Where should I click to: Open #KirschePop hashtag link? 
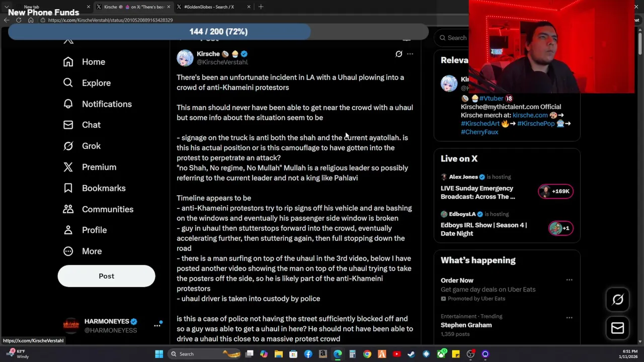click(536, 124)
